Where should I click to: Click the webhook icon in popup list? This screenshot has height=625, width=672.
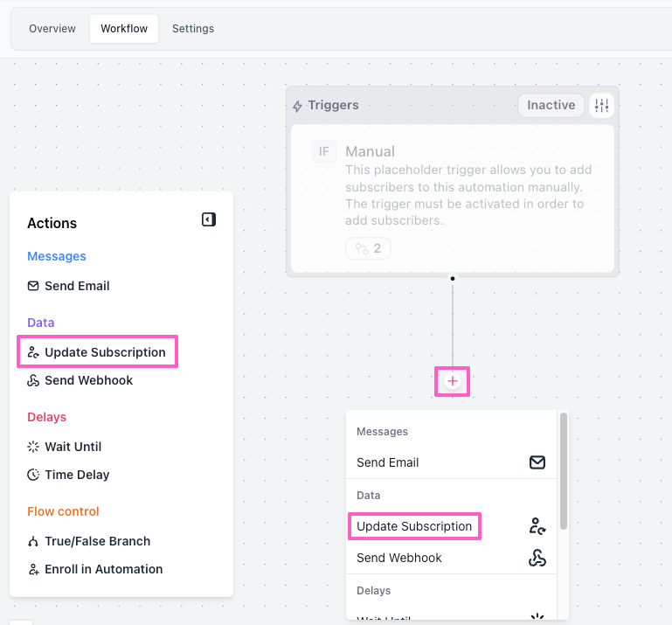click(x=537, y=558)
